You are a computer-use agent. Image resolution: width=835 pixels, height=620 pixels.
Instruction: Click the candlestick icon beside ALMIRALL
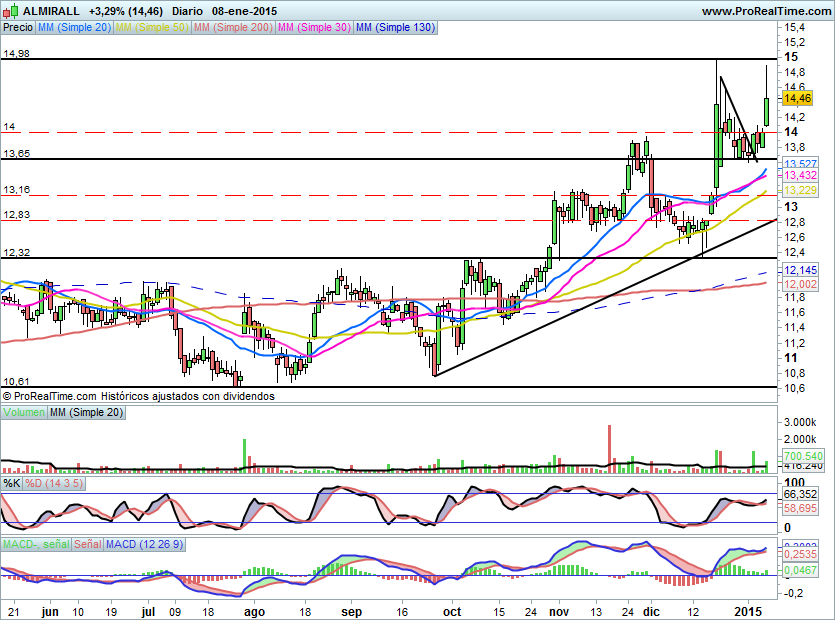(x=10, y=11)
